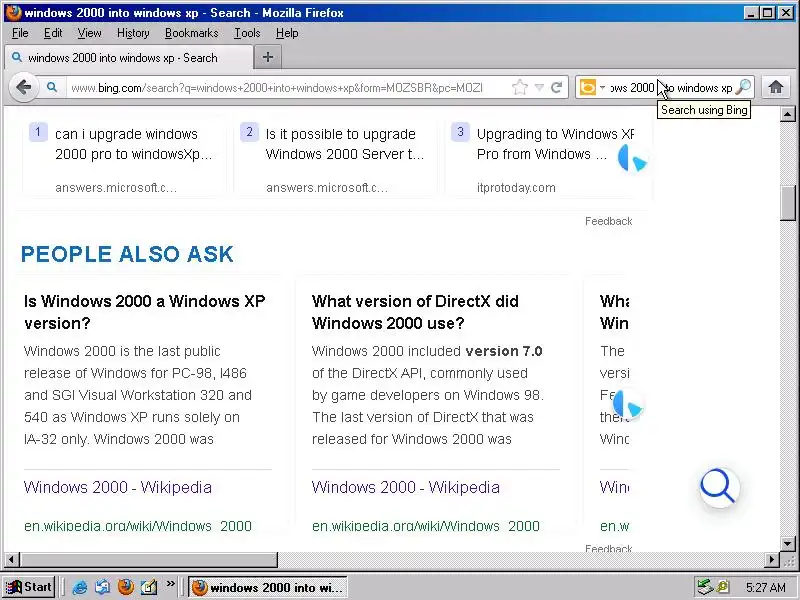This screenshot has height=600, width=800.
Task: Click the carousel next arrow beside result 3
Action: 633,159
